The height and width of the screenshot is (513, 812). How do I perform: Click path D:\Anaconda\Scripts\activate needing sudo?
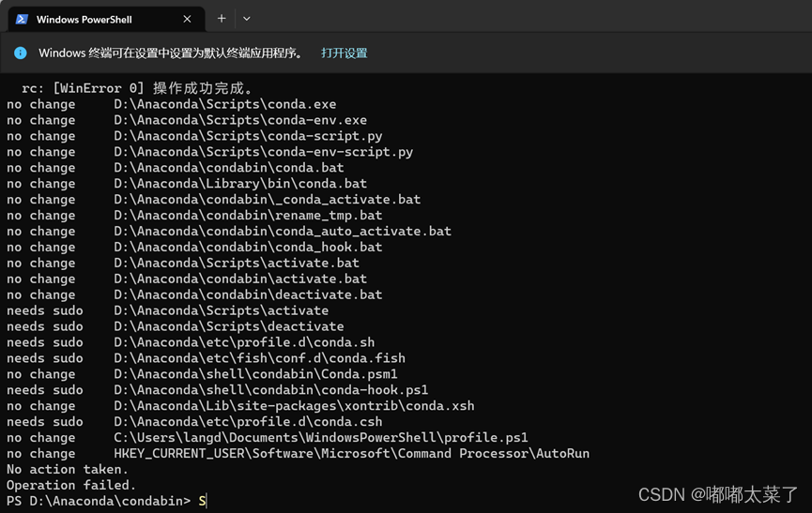pyautogui.click(x=222, y=310)
